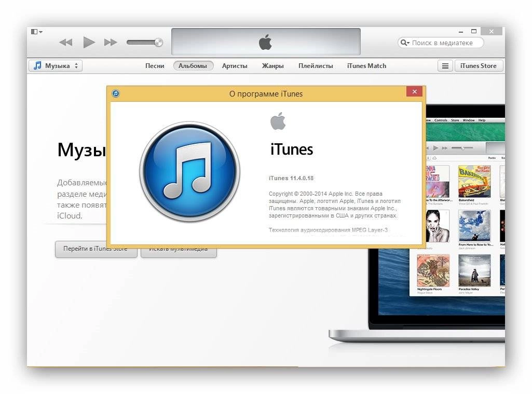Open the list view hamburger button
The image size is (532, 394).
tap(445, 66)
